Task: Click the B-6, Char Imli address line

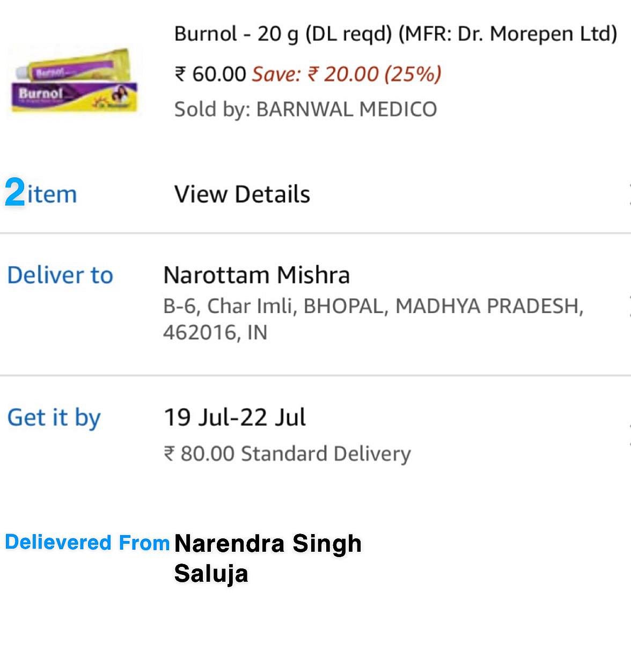Action: point(373,306)
